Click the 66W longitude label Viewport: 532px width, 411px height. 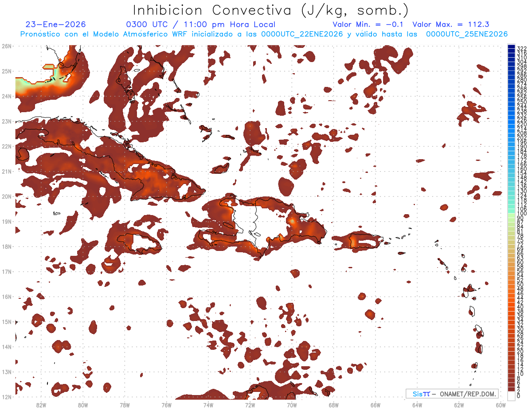[x=376, y=405]
